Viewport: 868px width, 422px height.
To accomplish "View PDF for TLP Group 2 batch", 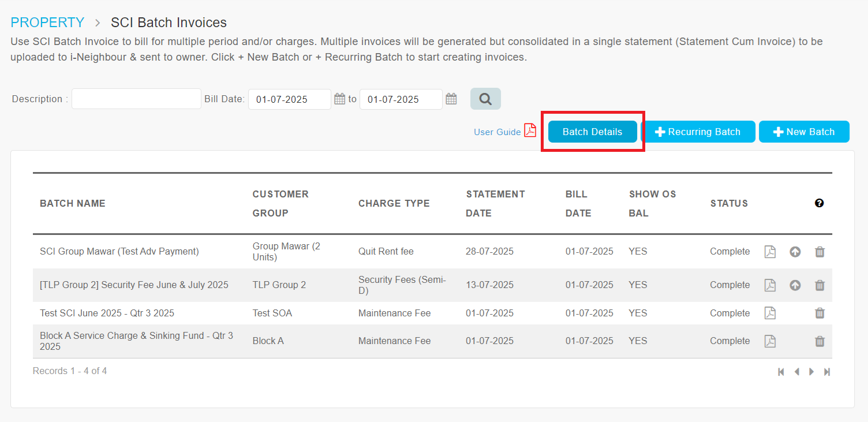I will [x=770, y=285].
